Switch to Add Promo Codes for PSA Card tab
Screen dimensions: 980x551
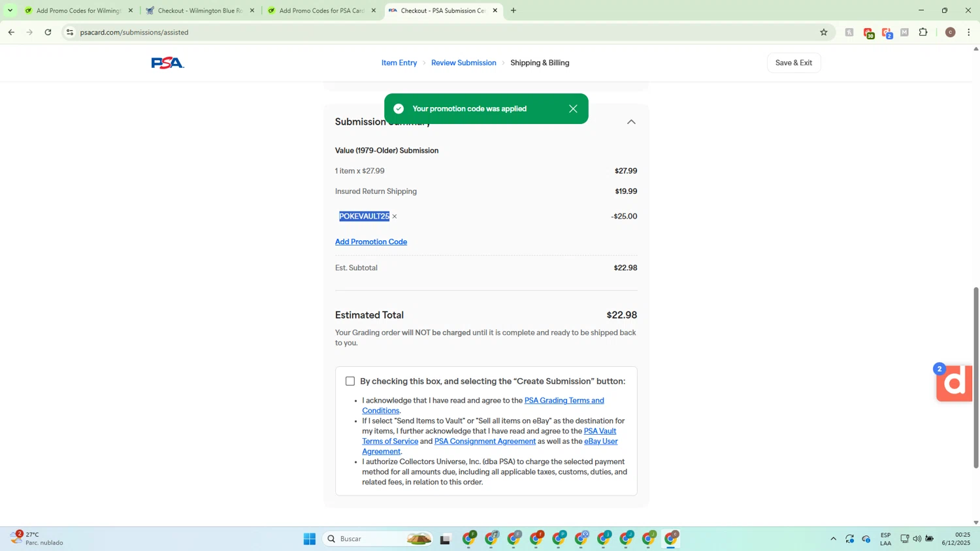coord(321,10)
